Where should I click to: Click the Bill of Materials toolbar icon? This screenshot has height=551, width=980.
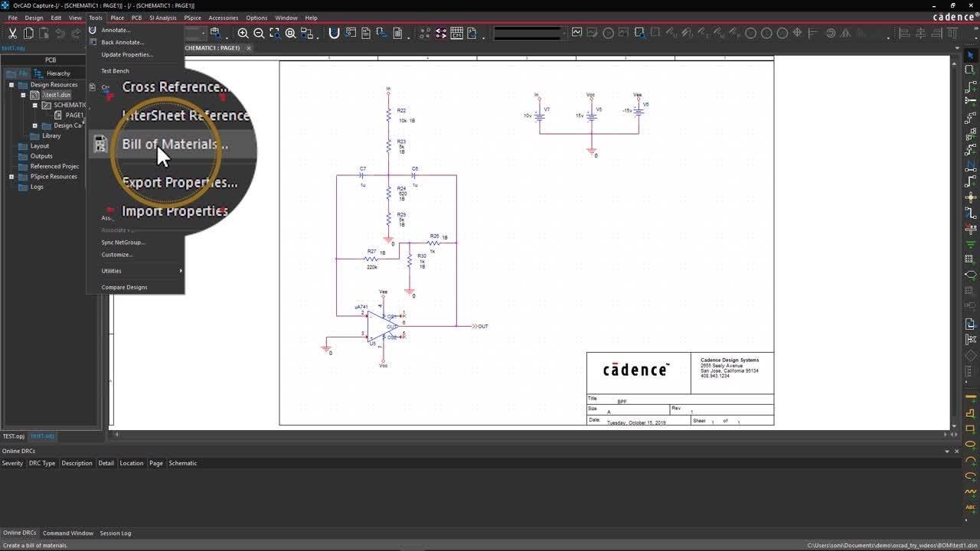397,33
